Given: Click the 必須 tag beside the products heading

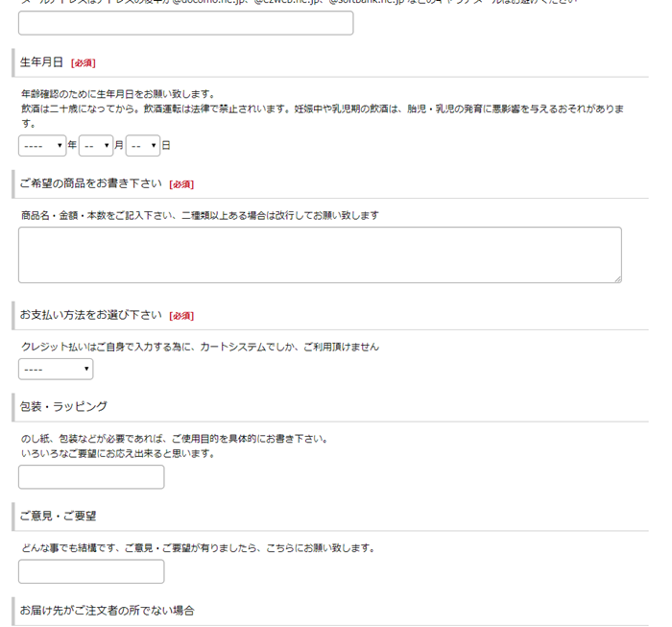Looking at the screenshot, I should pyautogui.click(x=181, y=184).
